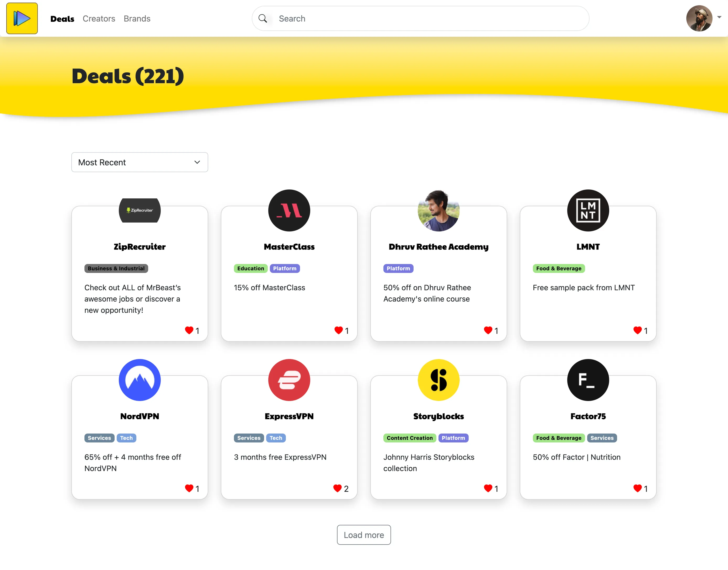
Task: Open the MasterClass deal title
Action: pyautogui.click(x=289, y=247)
